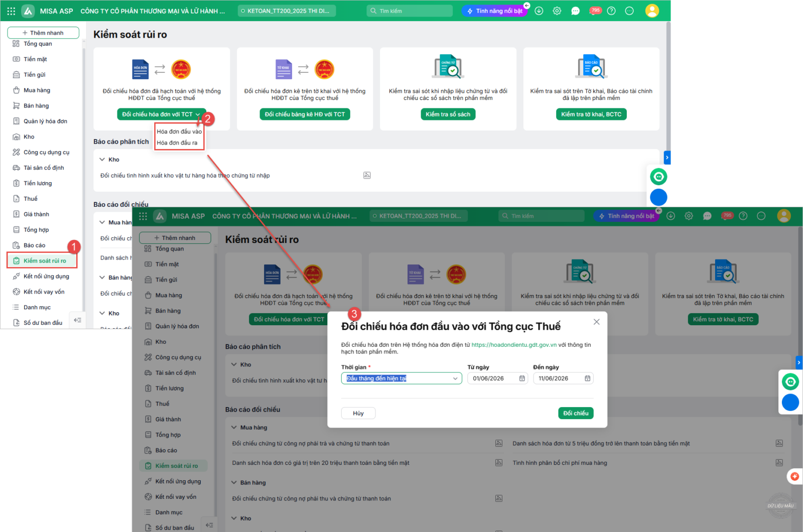
Task: Open settings gear in upper window header
Action: coord(557,11)
